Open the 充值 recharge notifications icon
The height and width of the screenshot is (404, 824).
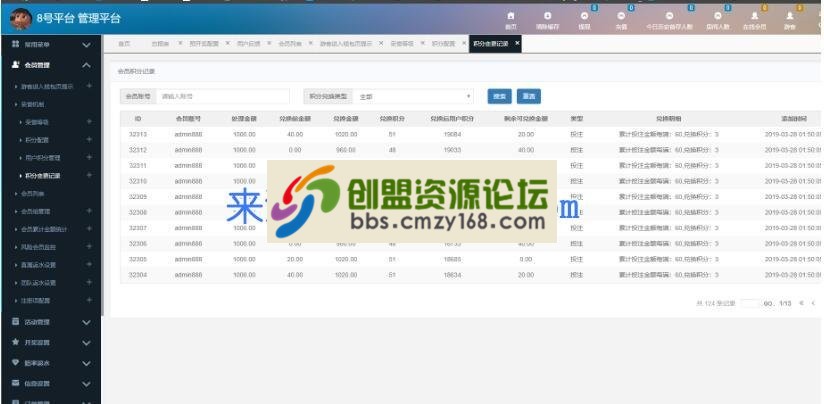point(621,16)
